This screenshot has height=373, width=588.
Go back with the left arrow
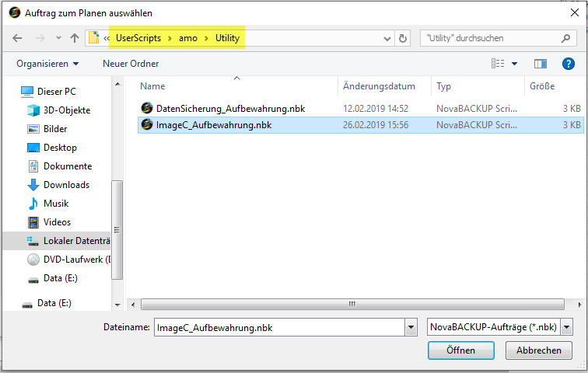17,38
